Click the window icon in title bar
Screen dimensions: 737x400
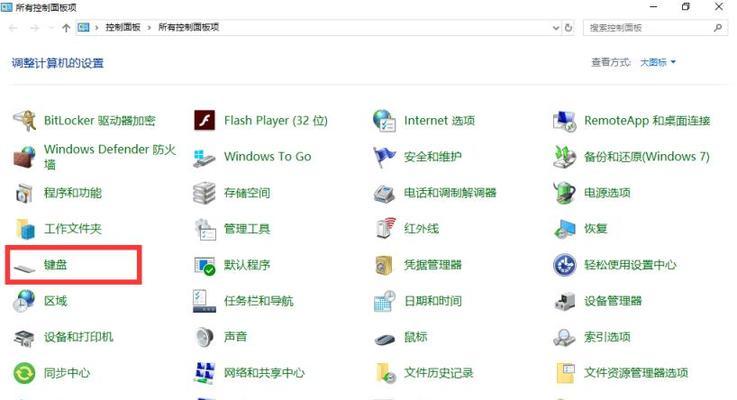(x=7, y=7)
